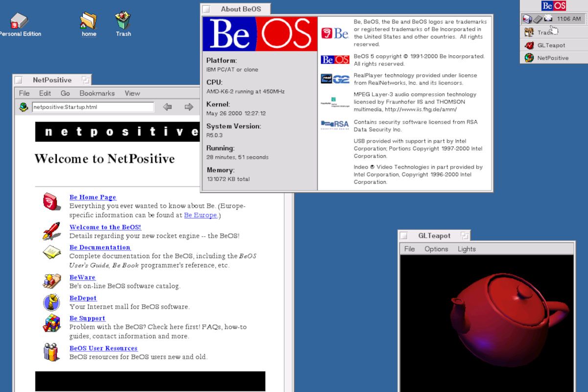Viewport: 588px width, 392px height.
Task: Follow the BeOS User Resources link
Action: (103, 348)
